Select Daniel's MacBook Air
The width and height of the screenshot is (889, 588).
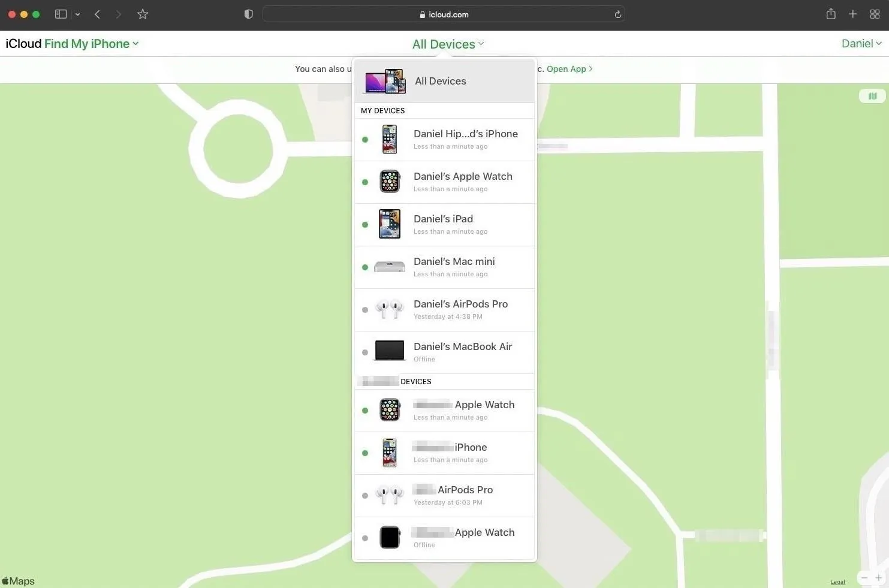[444, 352]
